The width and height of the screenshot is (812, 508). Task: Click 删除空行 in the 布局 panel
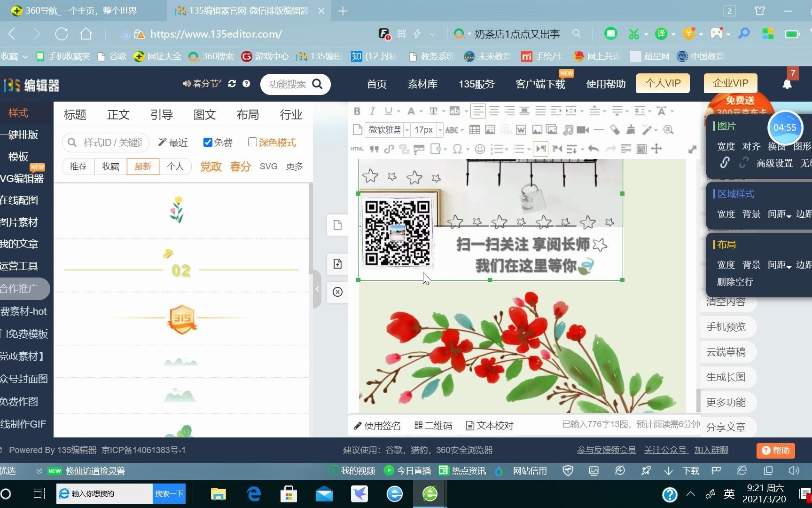[735, 281]
